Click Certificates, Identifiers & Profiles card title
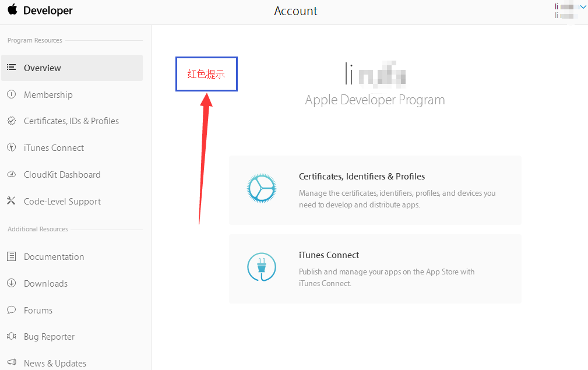The height and width of the screenshot is (370, 588). [362, 176]
